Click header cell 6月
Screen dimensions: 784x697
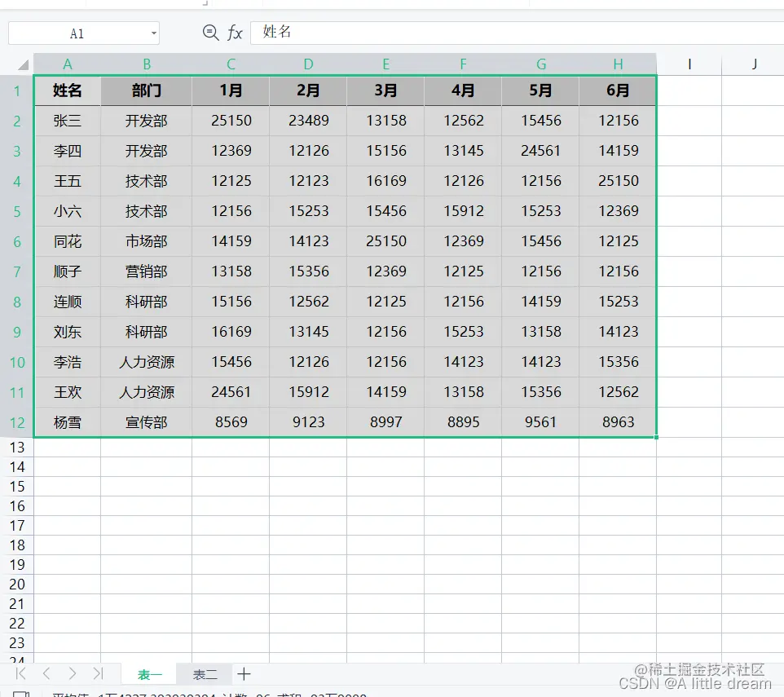(x=618, y=90)
